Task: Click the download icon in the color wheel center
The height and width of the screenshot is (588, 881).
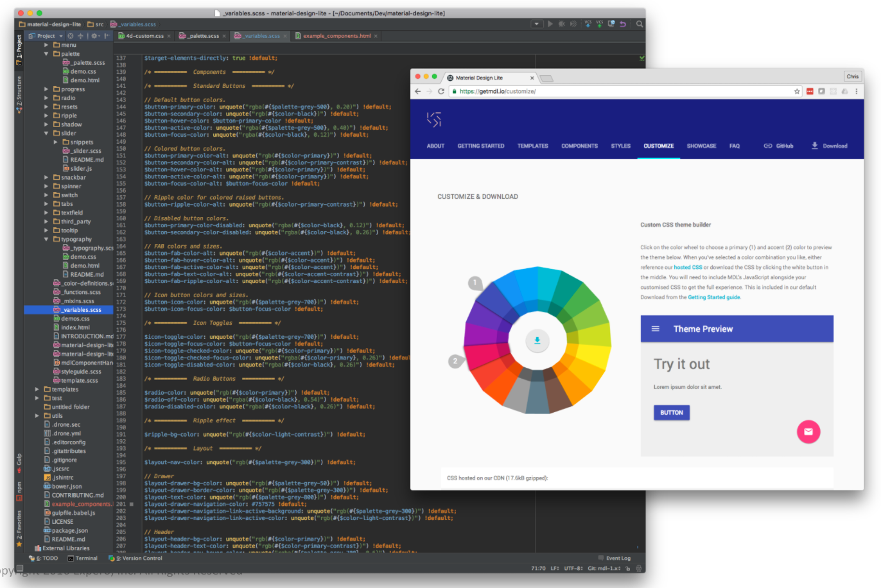Action: click(x=537, y=341)
